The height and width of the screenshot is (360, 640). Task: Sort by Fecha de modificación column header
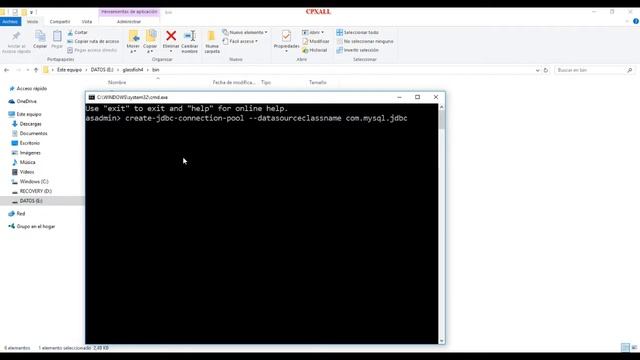(x=233, y=82)
